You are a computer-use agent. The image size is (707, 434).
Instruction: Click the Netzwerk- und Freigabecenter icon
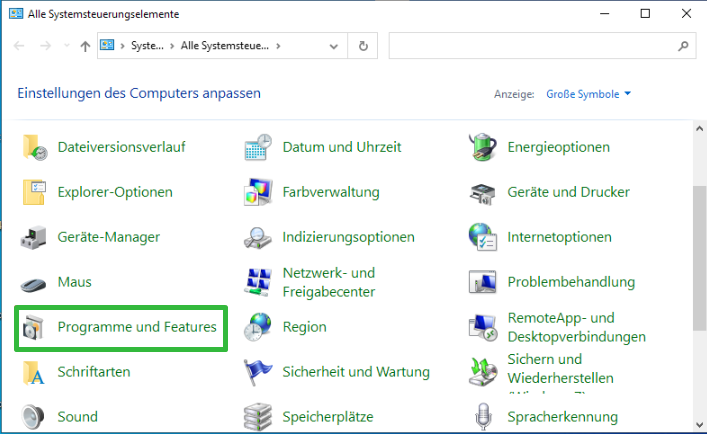click(x=258, y=283)
